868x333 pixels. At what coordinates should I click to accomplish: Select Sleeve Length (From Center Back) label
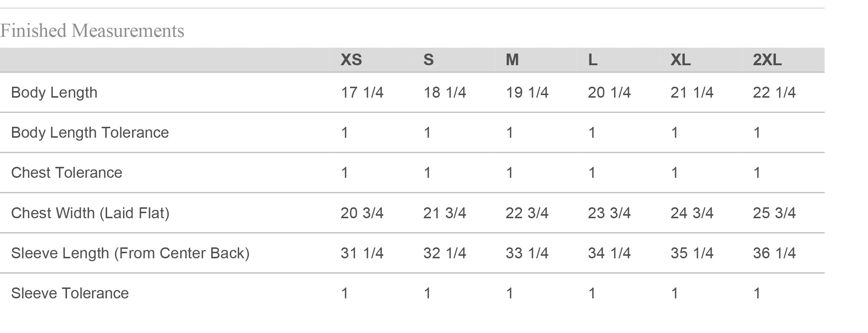coord(130,253)
